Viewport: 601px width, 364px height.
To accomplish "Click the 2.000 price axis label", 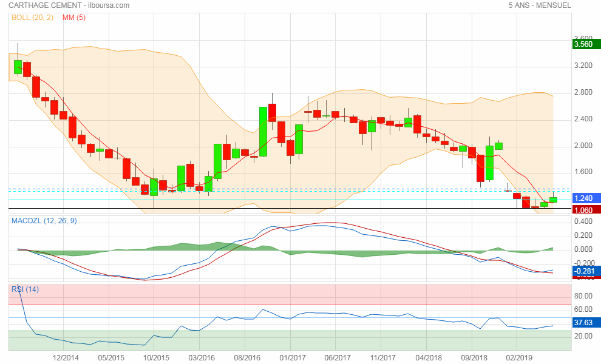I will coord(583,146).
